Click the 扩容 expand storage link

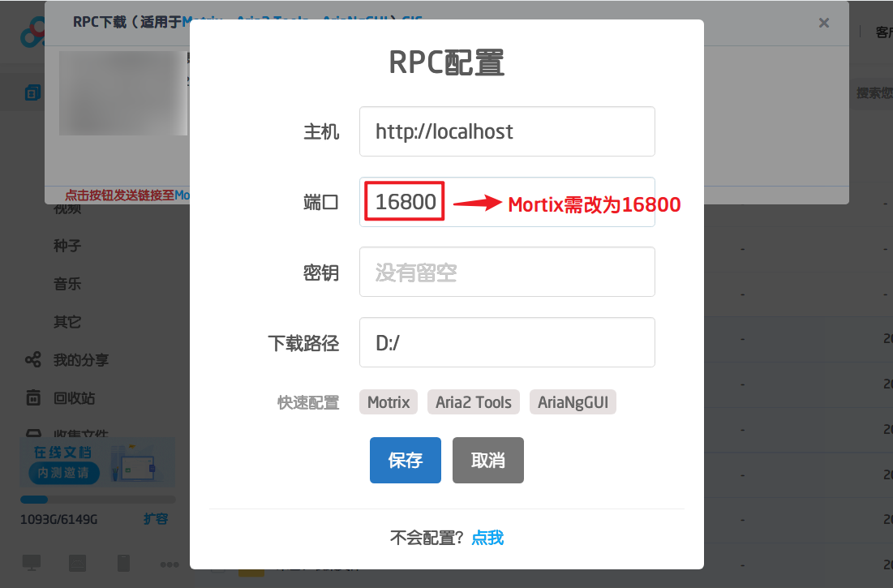coord(156,519)
